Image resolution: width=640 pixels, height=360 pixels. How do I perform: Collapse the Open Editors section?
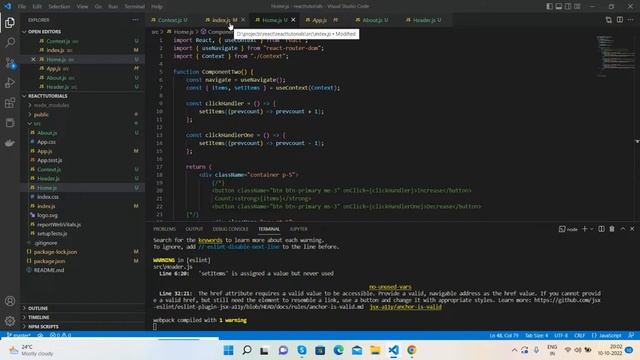point(44,31)
